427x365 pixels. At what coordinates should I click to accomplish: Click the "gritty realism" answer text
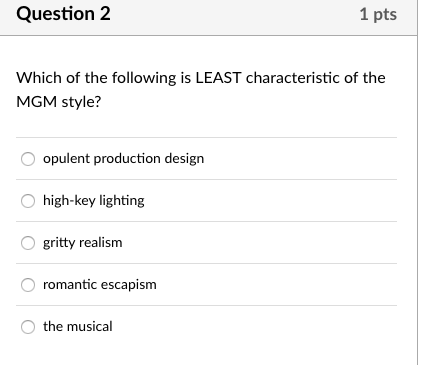[x=83, y=243]
